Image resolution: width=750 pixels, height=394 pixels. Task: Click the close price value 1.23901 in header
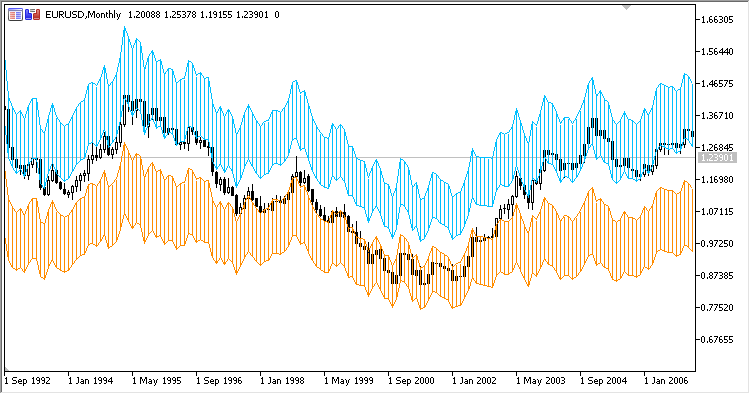252,15
